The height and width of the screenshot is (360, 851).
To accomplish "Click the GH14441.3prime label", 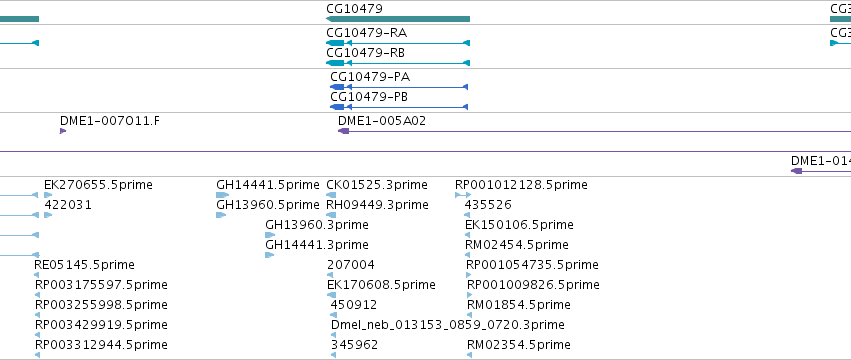I will 317,245.
